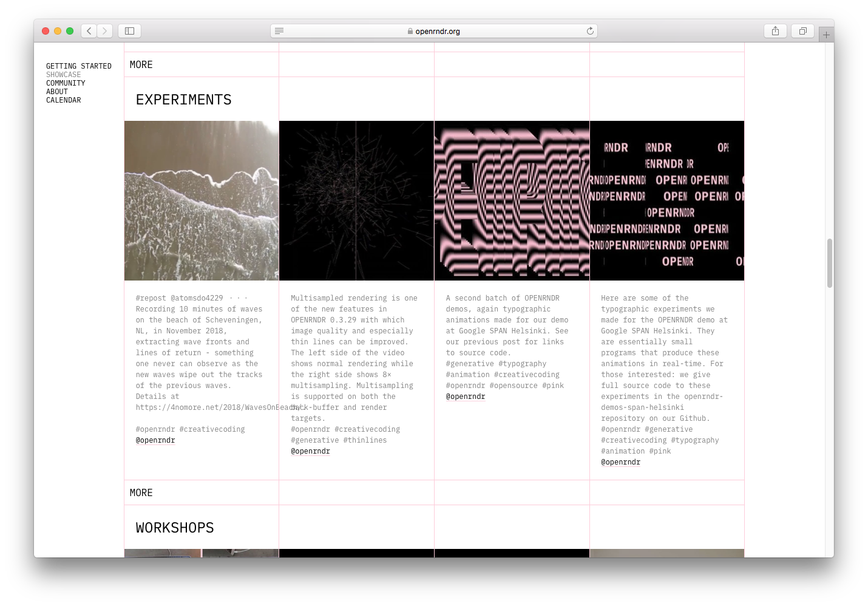Open the pink striped typography thumbnail

pyautogui.click(x=512, y=200)
